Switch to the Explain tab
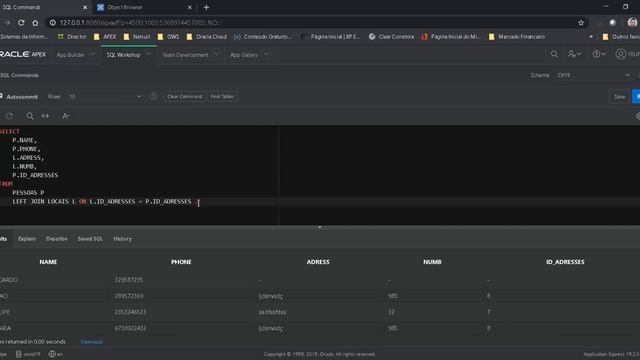This screenshot has width=640, height=360. tap(27, 239)
